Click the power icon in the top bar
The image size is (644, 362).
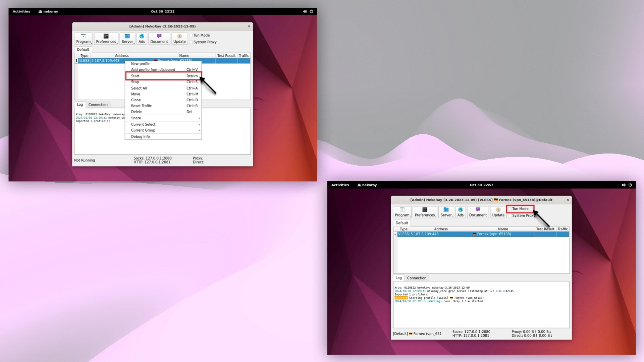coord(312,11)
